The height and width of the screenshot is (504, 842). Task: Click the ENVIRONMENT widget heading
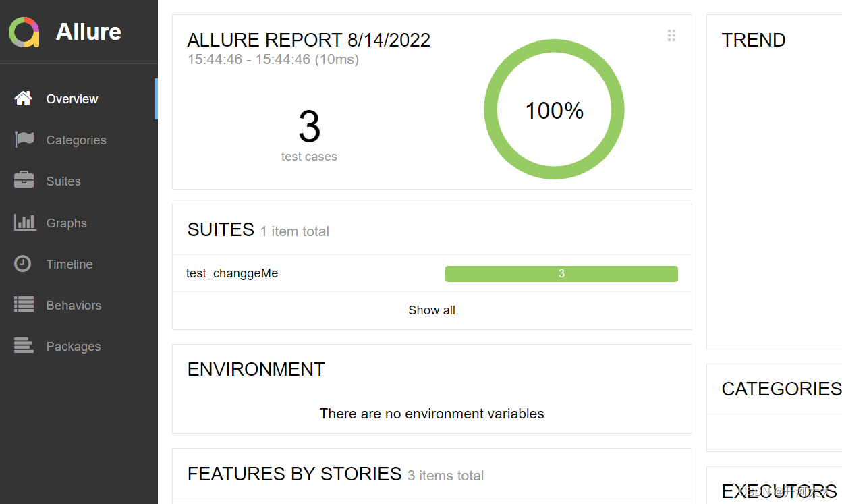click(256, 369)
